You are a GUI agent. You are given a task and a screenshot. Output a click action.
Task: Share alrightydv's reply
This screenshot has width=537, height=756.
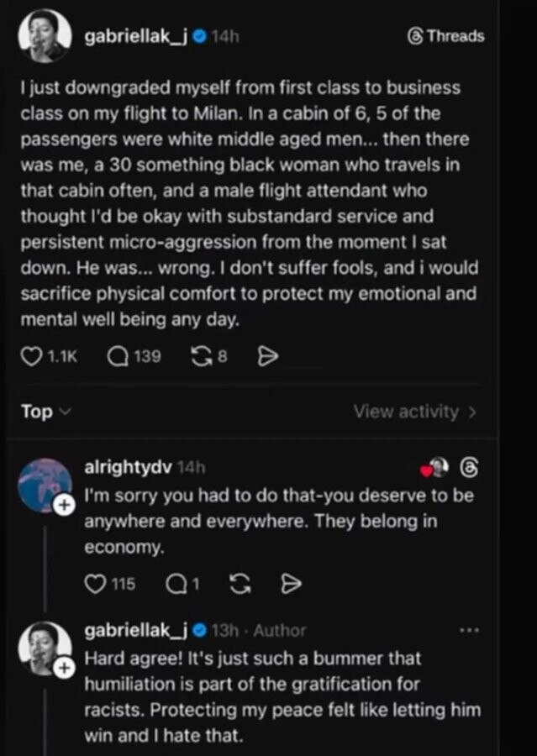290,583
